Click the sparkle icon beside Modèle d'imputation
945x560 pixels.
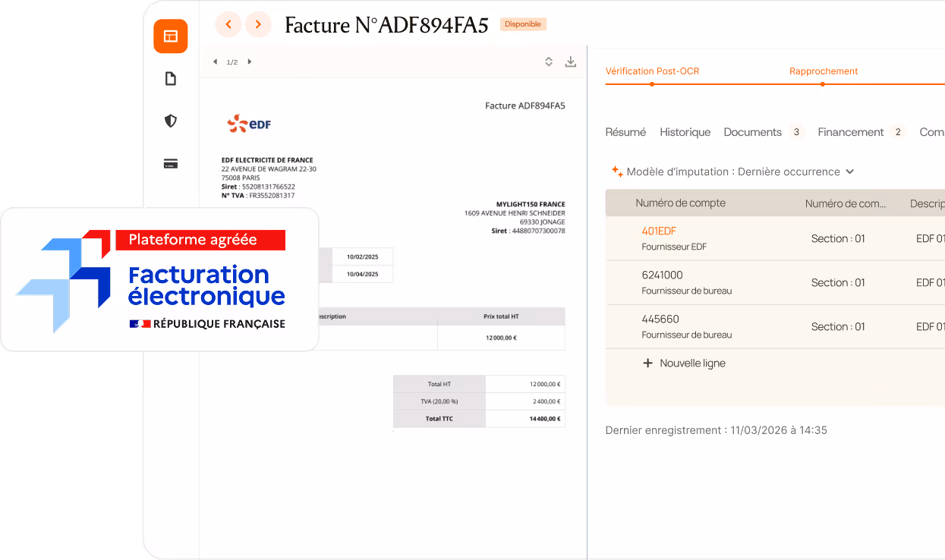pos(617,171)
